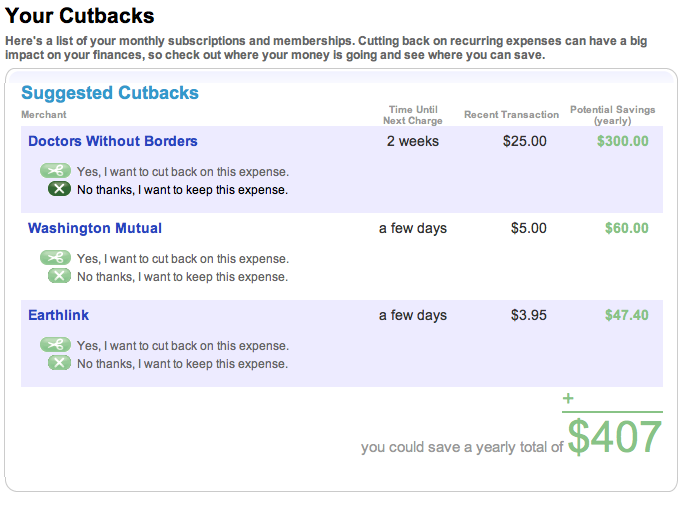This screenshot has width=683, height=505.
Task: Click the $47.40 potential savings amount
Action: click(x=626, y=315)
